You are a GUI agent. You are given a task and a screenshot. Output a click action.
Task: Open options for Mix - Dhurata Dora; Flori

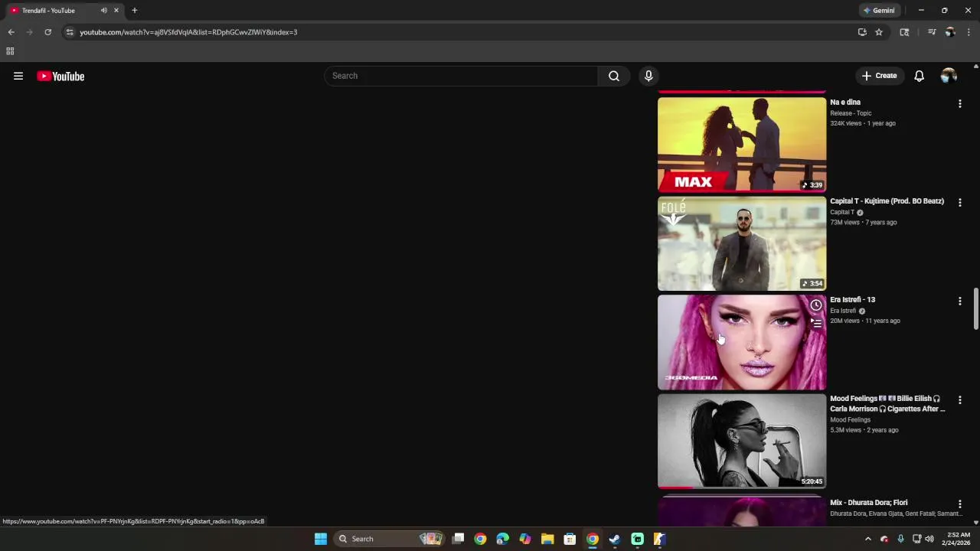pos(959,504)
